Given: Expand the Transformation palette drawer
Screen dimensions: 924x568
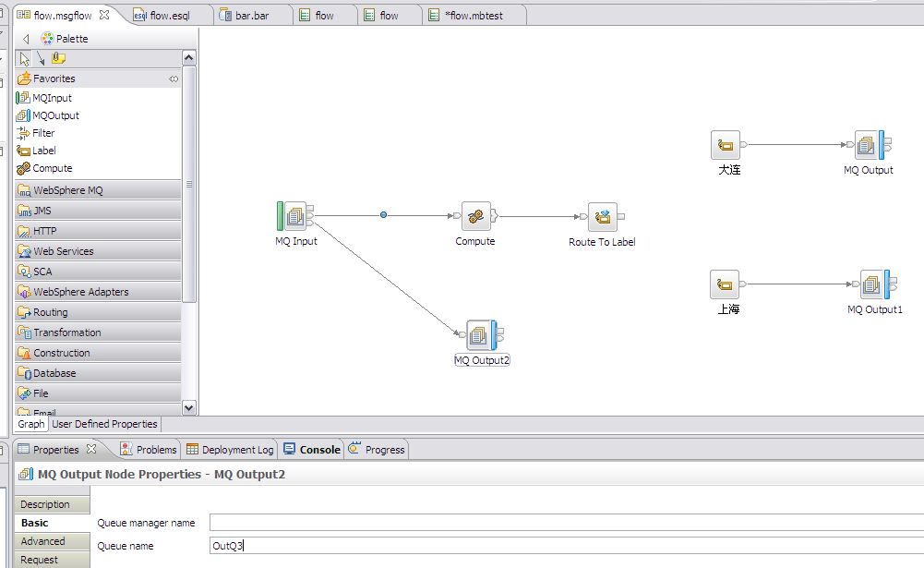Looking at the screenshot, I should pos(98,332).
